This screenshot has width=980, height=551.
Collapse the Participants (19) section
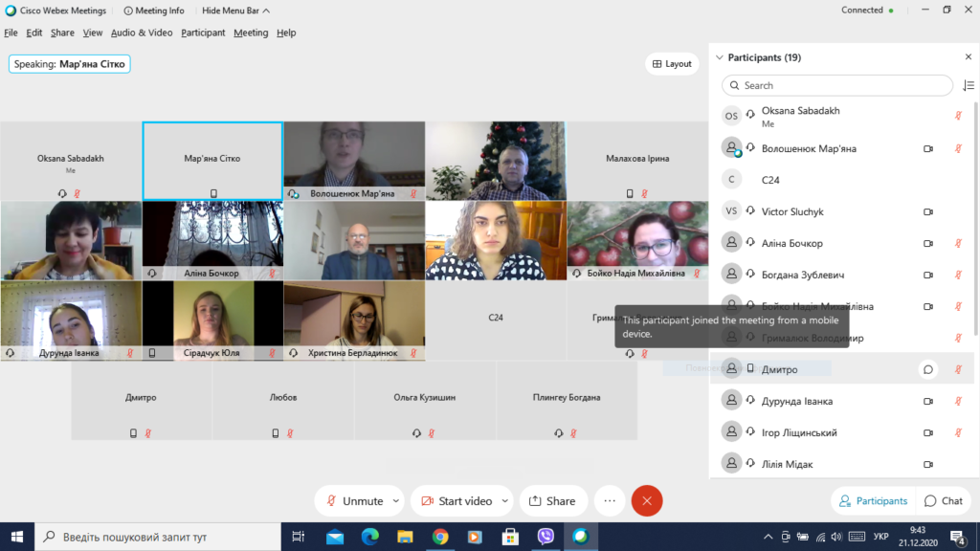[720, 57]
